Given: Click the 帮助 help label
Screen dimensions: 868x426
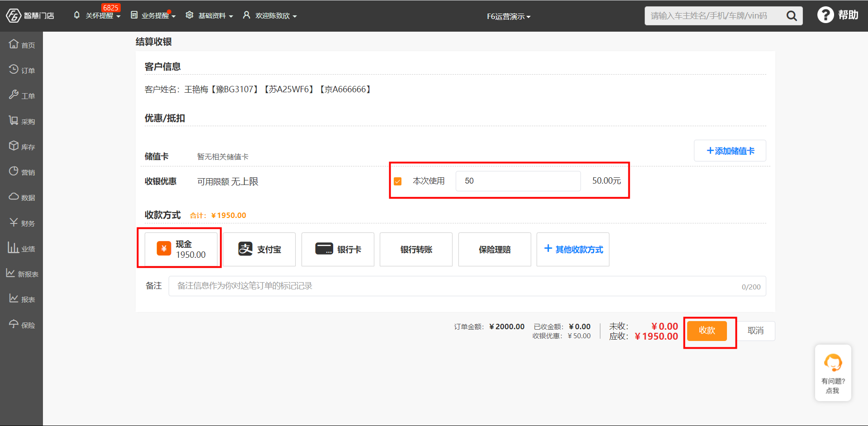Looking at the screenshot, I should 848,15.
